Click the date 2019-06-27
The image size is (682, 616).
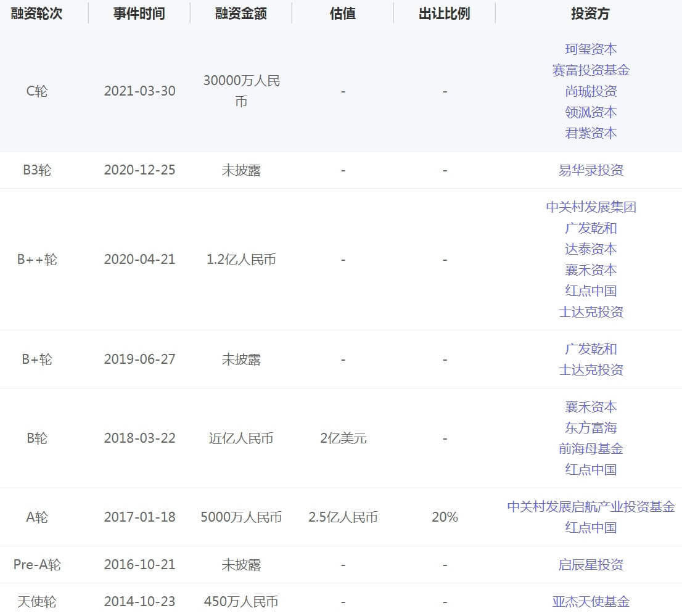tap(139, 359)
